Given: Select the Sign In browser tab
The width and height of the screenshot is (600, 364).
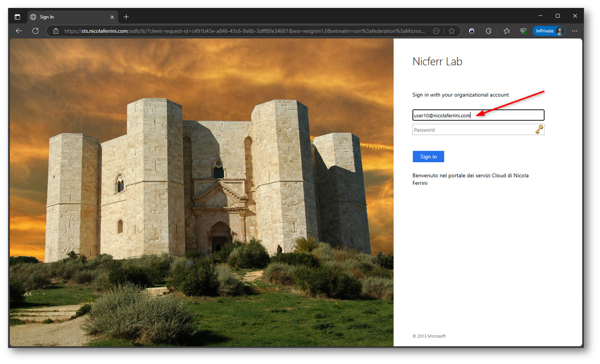Looking at the screenshot, I should [72, 17].
